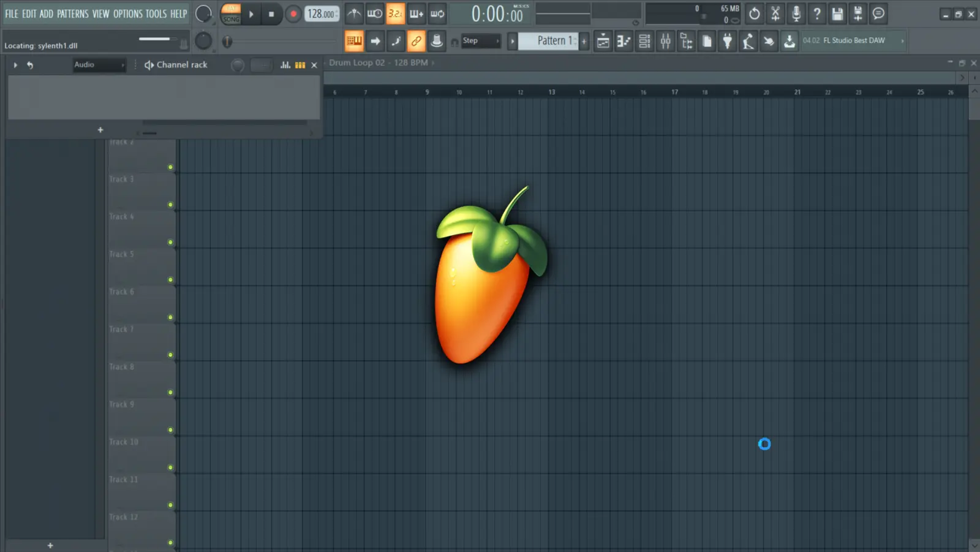Toggle typing keyboard to piano icon

click(x=354, y=41)
